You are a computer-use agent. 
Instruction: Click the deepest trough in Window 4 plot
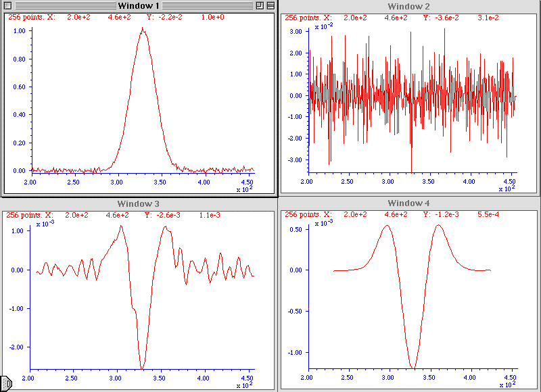412,368
